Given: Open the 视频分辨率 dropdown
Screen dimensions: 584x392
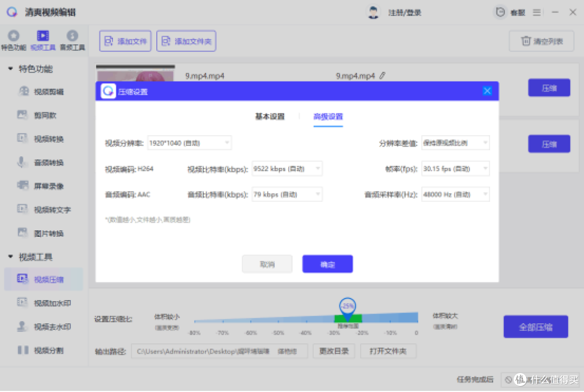Looking at the screenshot, I should point(190,143).
